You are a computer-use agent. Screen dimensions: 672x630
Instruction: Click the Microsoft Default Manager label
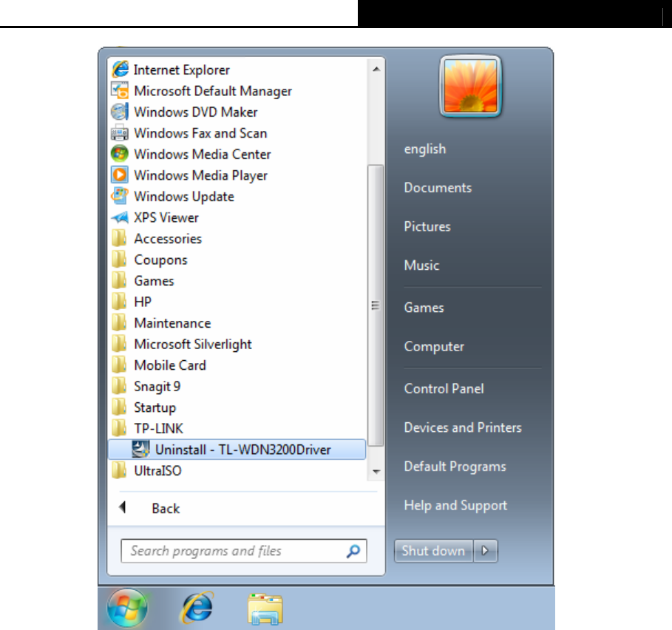[213, 91]
